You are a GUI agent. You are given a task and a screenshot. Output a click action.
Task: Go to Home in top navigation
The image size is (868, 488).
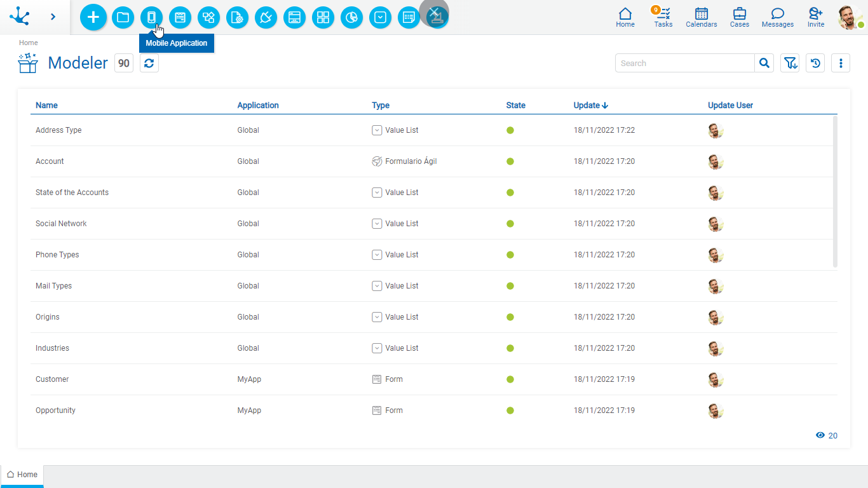click(625, 17)
